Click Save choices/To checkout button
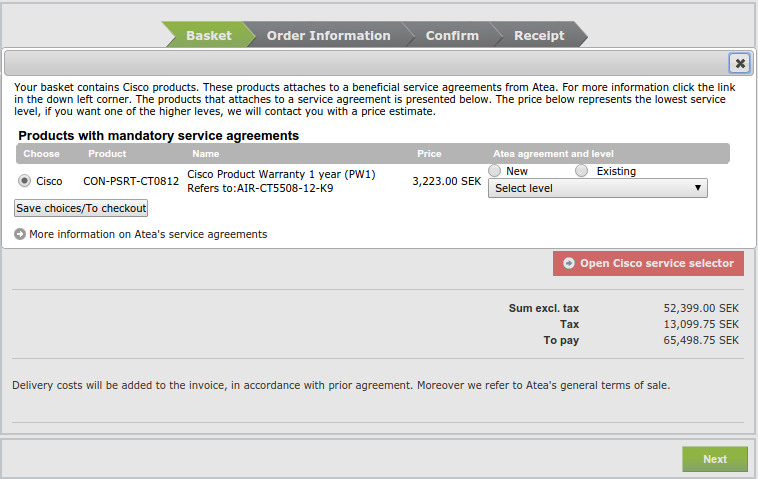 (81, 208)
